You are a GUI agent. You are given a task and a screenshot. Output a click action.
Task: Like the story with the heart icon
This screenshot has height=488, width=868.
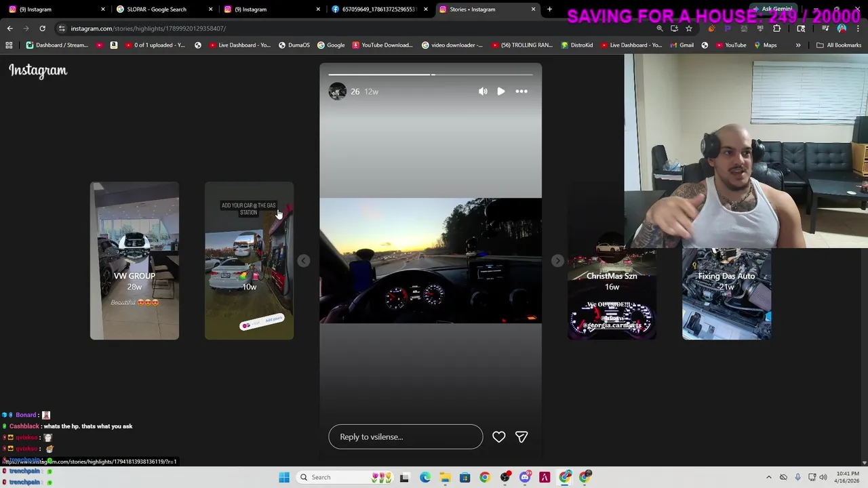pos(498,437)
